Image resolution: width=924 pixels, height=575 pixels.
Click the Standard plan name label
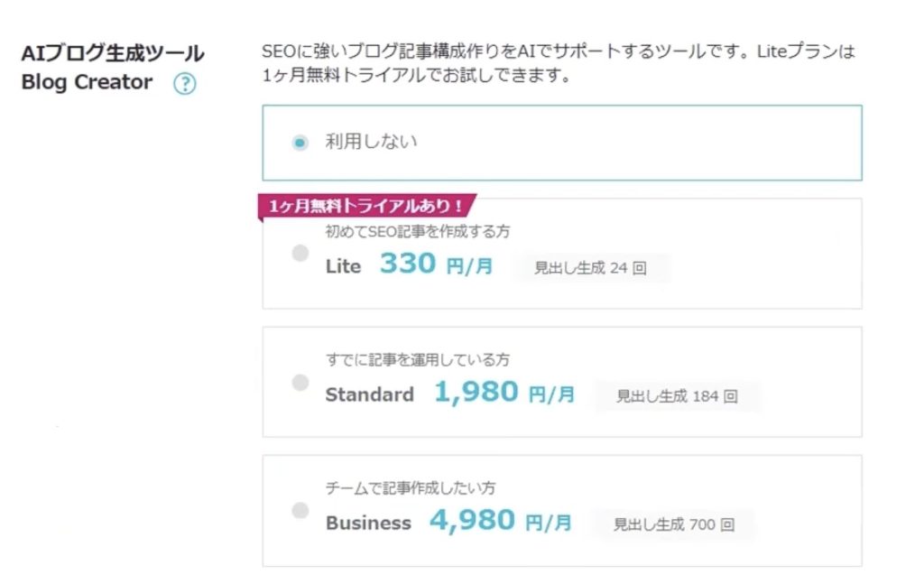point(369,394)
